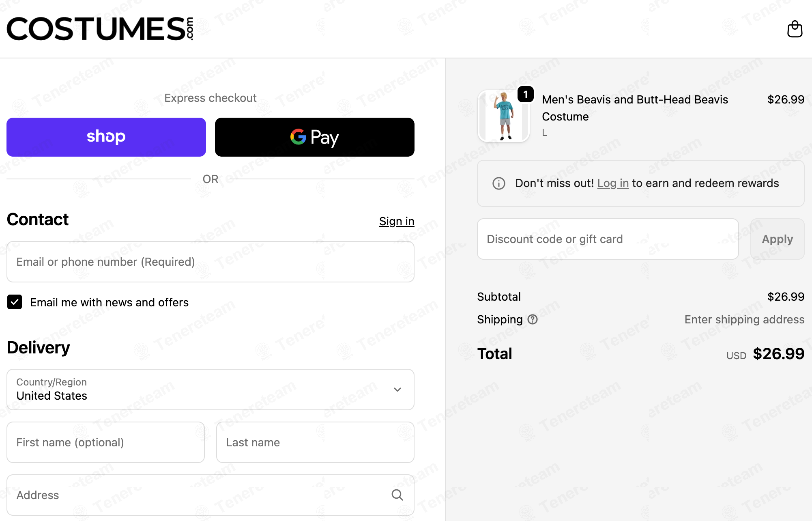
Task: Focus the Discount code or gift card field
Action: (608, 239)
